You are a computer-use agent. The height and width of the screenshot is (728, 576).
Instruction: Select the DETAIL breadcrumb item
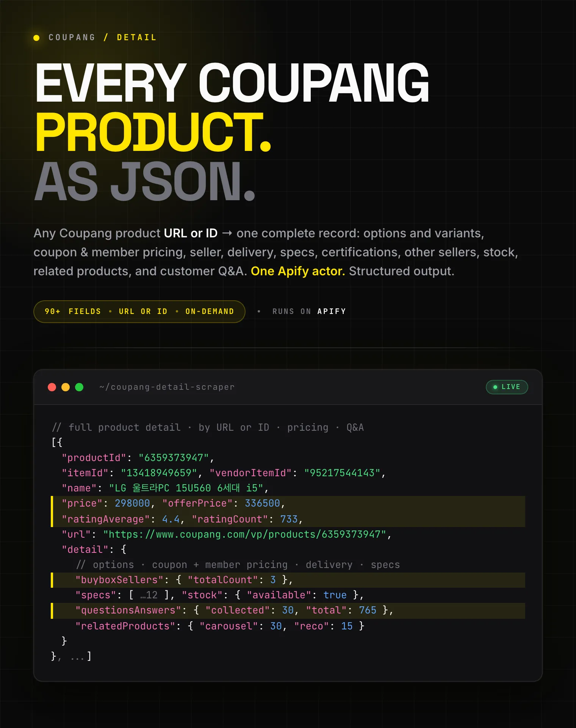(x=136, y=38)
